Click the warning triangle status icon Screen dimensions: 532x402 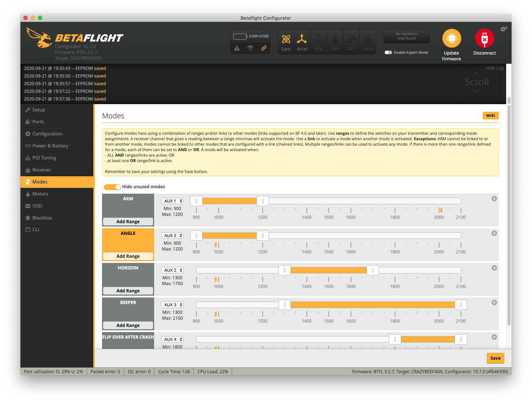[x=237, y=48]
